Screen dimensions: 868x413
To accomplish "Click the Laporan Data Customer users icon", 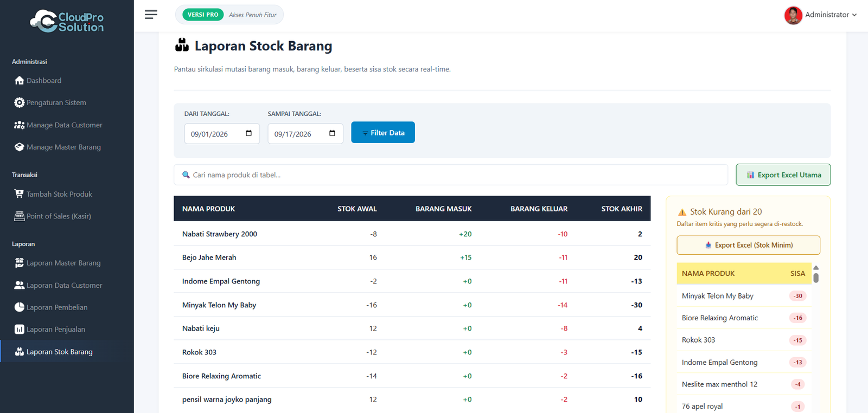I will pyautogui.click(x=19, y=285).
